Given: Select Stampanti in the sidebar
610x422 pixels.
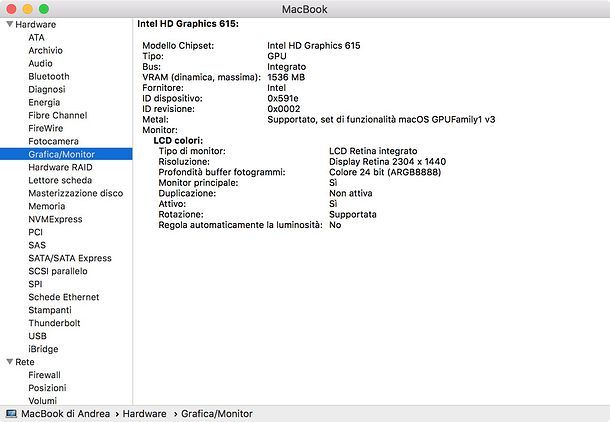Looking at the screenshot, I should tap(50, 310).
